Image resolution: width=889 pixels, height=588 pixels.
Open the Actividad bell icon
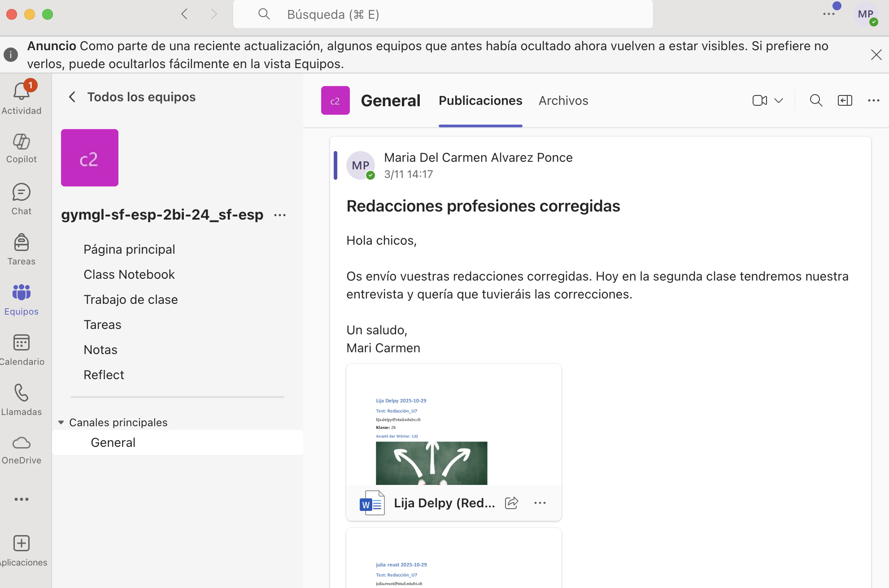point(21,92)
